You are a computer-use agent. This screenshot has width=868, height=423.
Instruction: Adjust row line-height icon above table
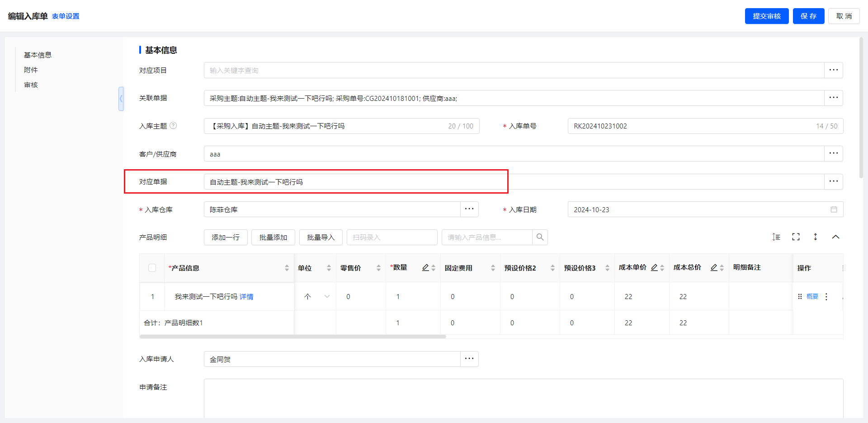pyautogui.click(x=776, y=237)
